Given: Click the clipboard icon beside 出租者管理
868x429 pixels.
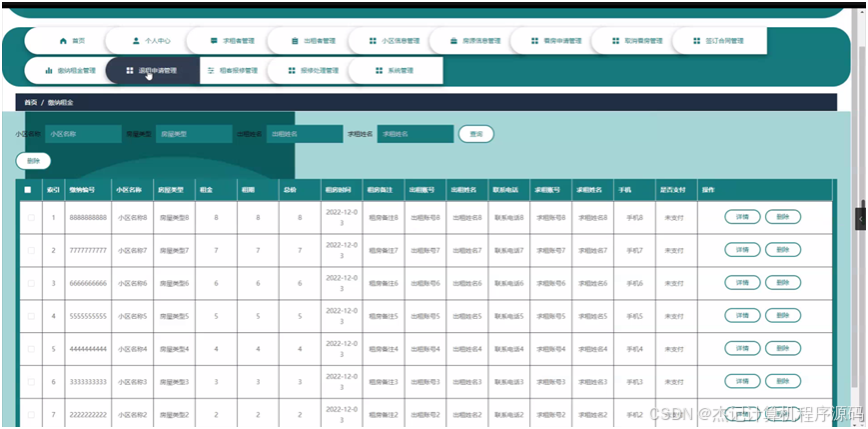Looking at the screenshot, I should (295, 41).
